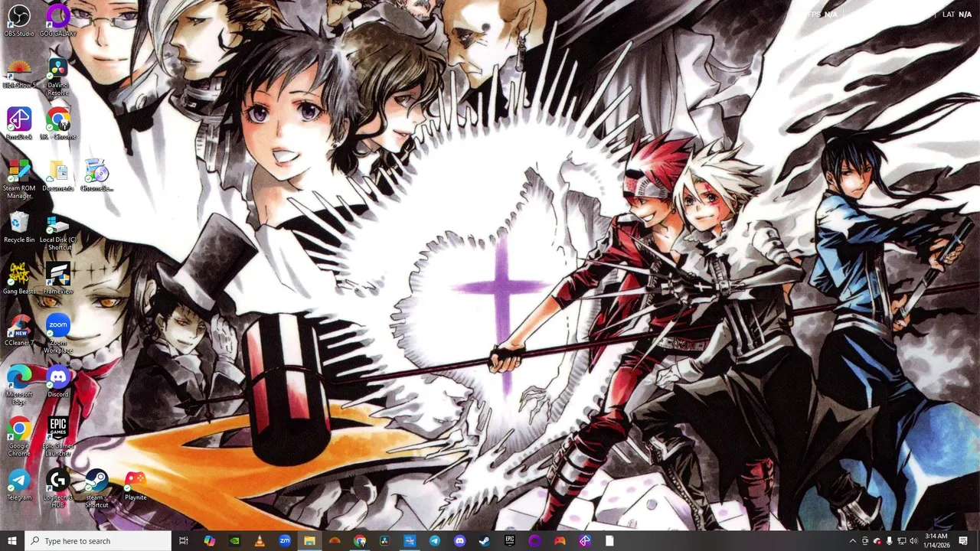
Task: Open Task View from the taskbar
Action: [x=184, y=541]
